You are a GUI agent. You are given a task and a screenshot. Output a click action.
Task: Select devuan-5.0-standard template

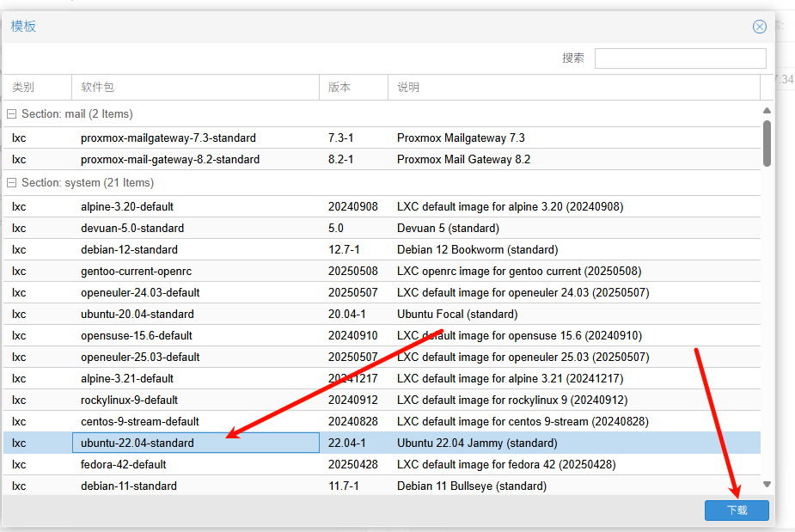tap(382, 229)
